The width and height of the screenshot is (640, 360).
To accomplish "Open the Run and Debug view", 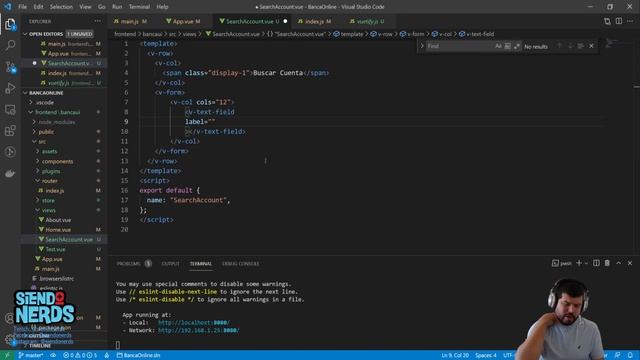I will (x=10, y=88).
